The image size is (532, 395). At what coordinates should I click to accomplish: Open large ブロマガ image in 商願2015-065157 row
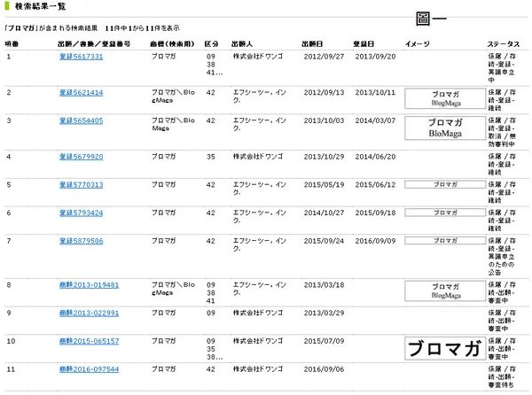pyautogui.click(x=445, y=349)
